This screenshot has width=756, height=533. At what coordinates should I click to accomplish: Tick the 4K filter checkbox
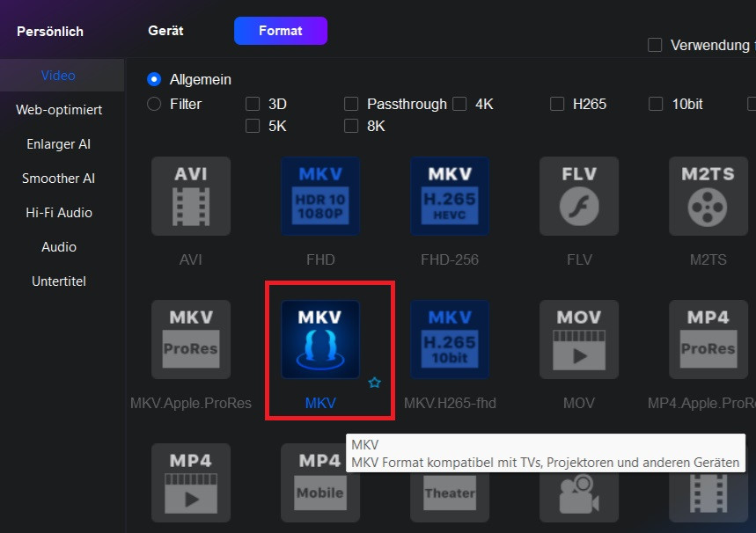459,104
